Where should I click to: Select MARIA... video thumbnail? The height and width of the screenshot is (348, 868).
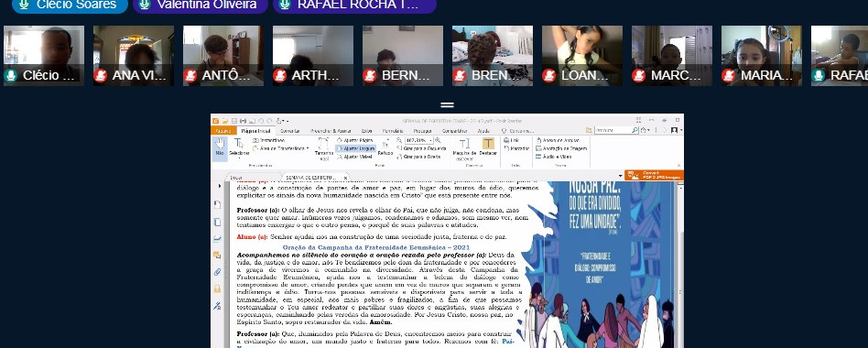pyautogui.click(x=761, y=56)
